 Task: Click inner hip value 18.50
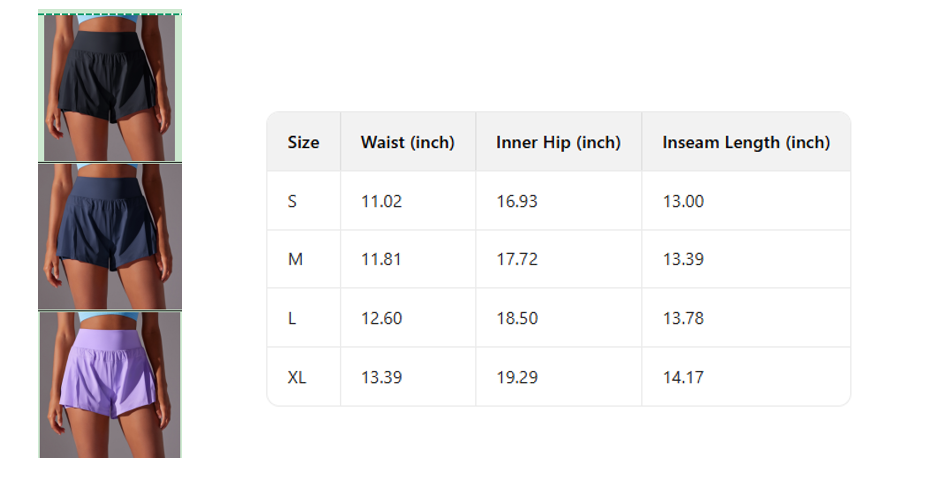(517, 318)
